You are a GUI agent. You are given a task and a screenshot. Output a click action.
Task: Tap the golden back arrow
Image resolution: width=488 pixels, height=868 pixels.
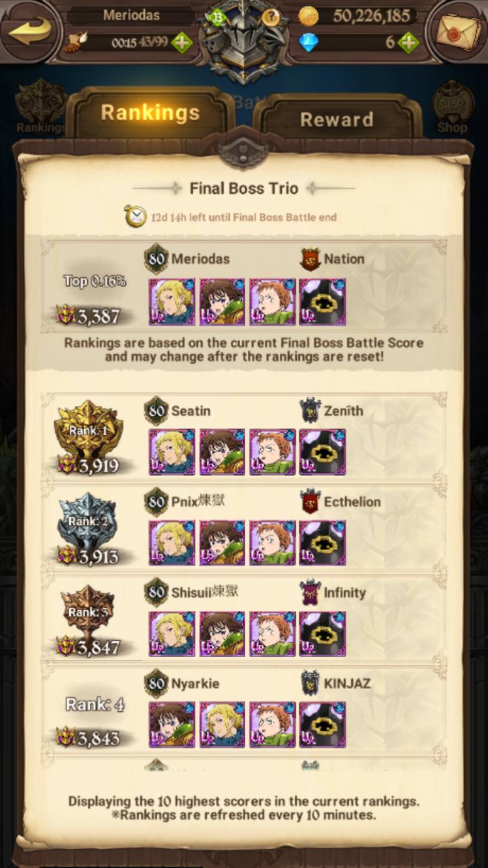tap(29, 31)
